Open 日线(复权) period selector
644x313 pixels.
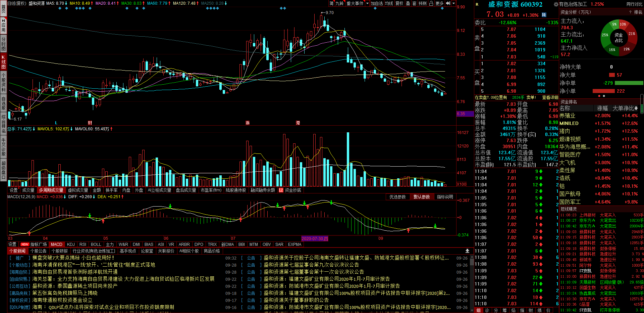(17, 3)
